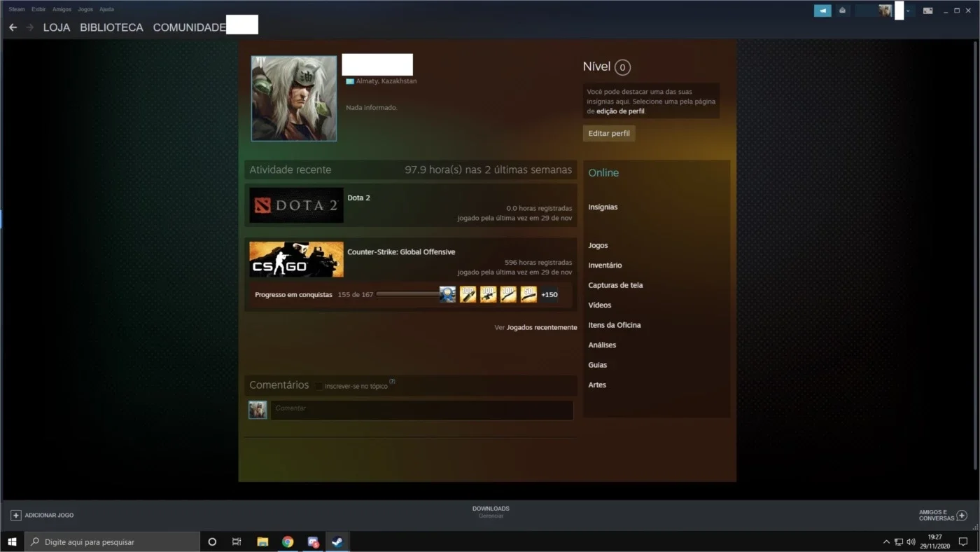Screen dimensions: 980x552
Task: Show hidden tray icons chevron
Action: pyautogui.click(x=886, y=541)
